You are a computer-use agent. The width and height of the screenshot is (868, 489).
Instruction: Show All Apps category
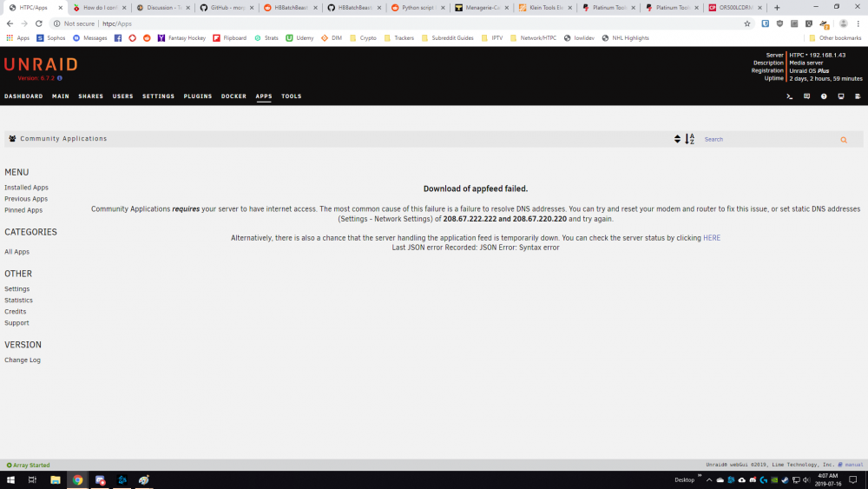click(16, 252)
